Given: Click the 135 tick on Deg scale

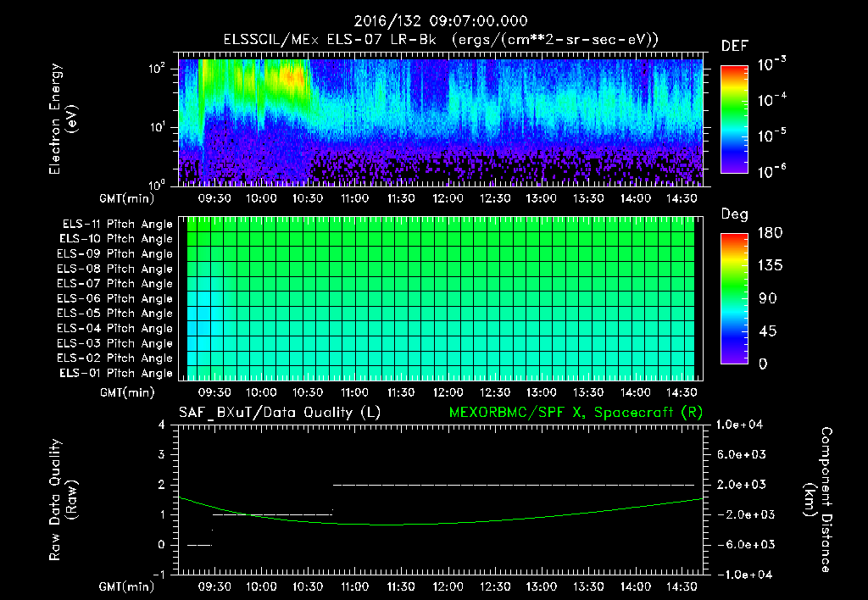Looking at the screenshot, I should coord(770,266).
